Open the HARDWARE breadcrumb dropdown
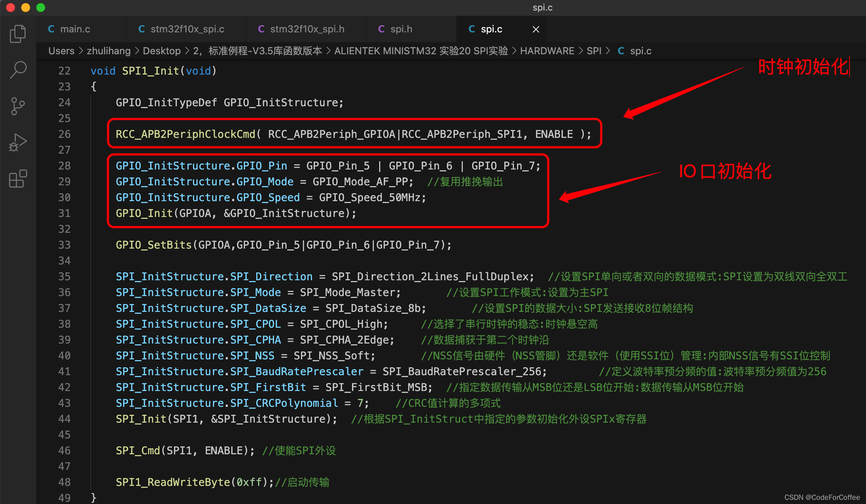This screenshot has width=866, height=504. 547,50
